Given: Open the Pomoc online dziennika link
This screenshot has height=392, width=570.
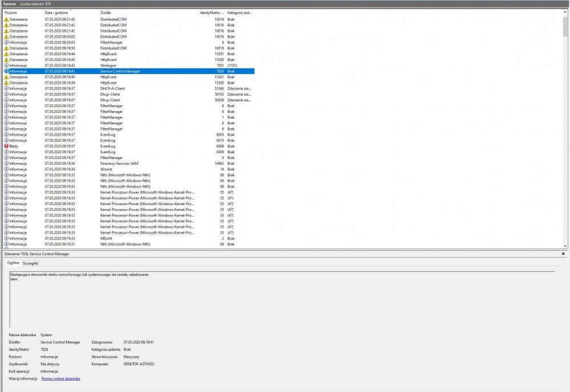Looking at the screenshot, I should pyautogui.click(x=60, y=378).
